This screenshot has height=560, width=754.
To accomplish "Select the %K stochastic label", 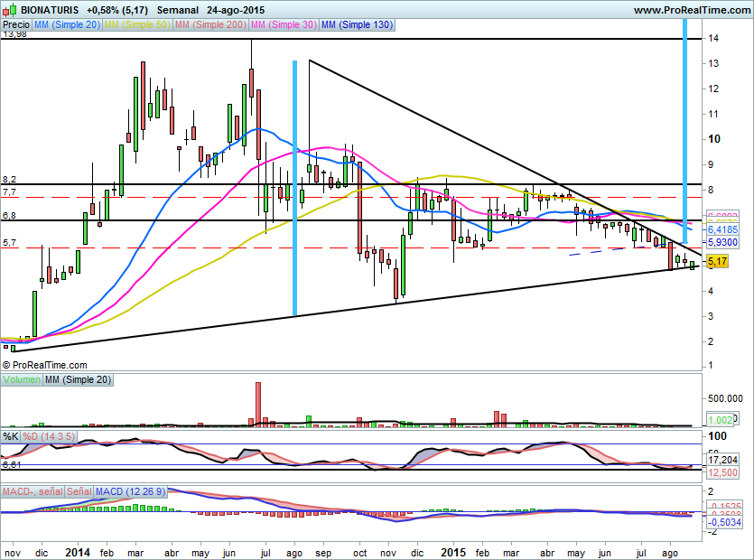I will [11, 436].
